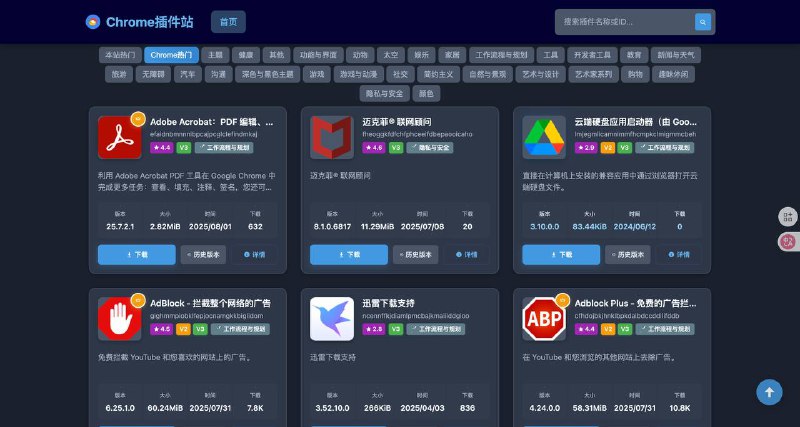The height and width of the screenshot is (427, 800).
Task: Select the Chrome热门 category tab
Action: click(171, 55)
